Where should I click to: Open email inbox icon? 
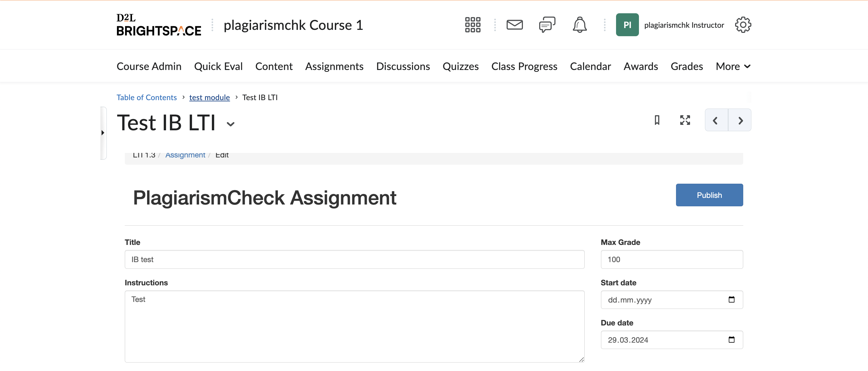coord(514,24)
